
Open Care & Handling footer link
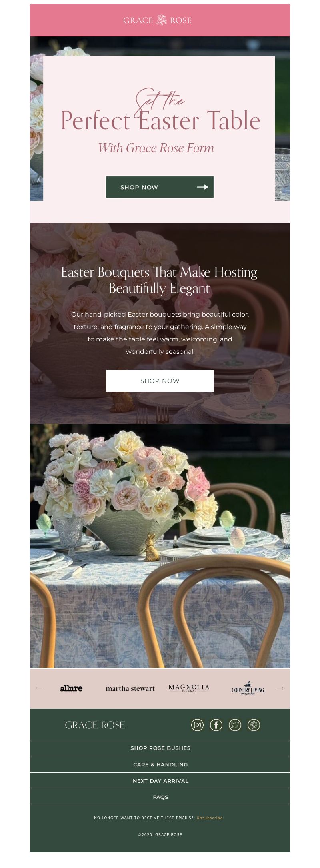160,764
